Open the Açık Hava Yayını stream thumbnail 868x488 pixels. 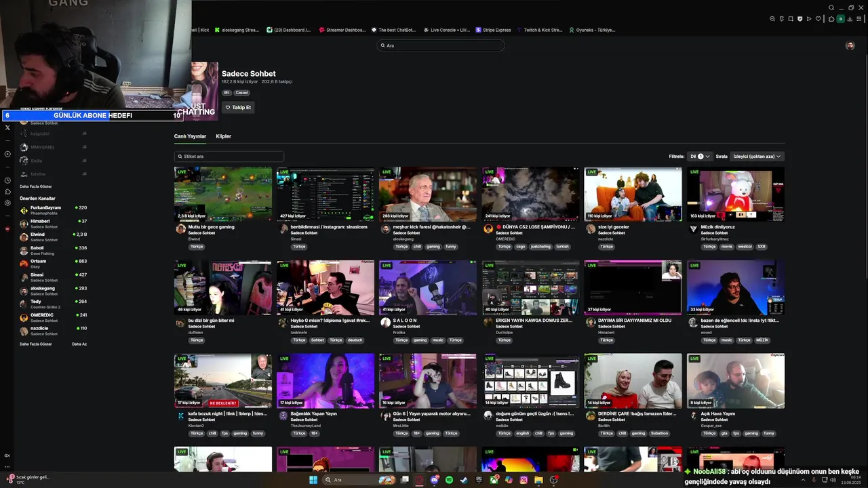pyautogui.click(x=736, y=381)
